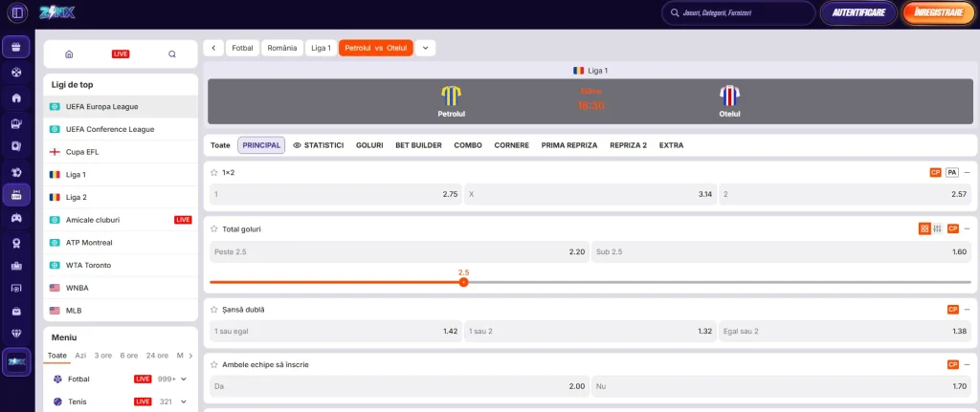This screenshot has width=980, height=412.
Task: Bet on home win 1 at 2.75
Action: pos(336,194)
